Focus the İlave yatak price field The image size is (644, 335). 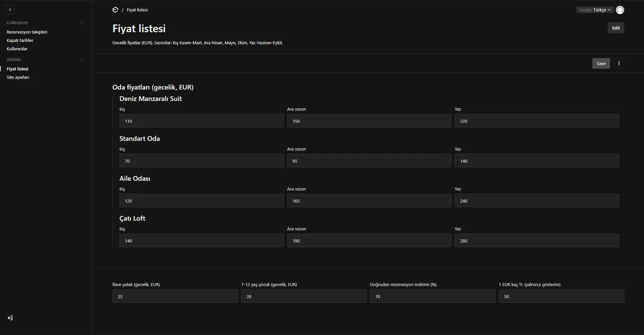(x=175, y=296)
